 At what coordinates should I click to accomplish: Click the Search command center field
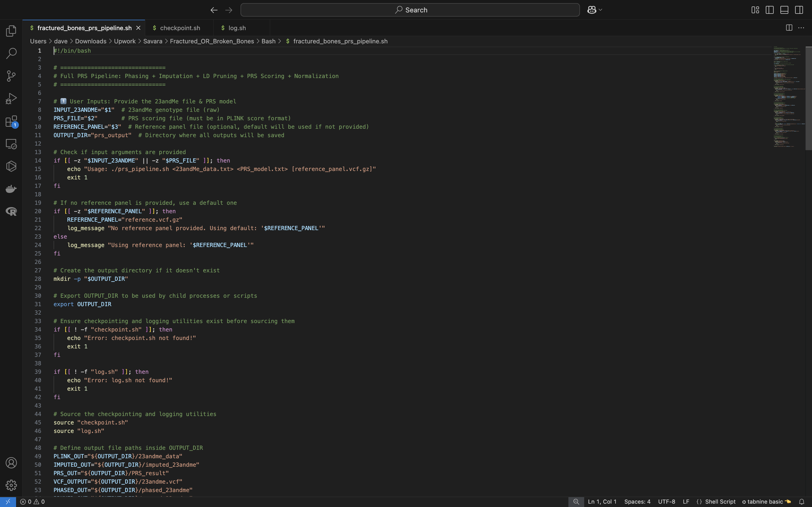pyautogui.click(x=410, y=10)
